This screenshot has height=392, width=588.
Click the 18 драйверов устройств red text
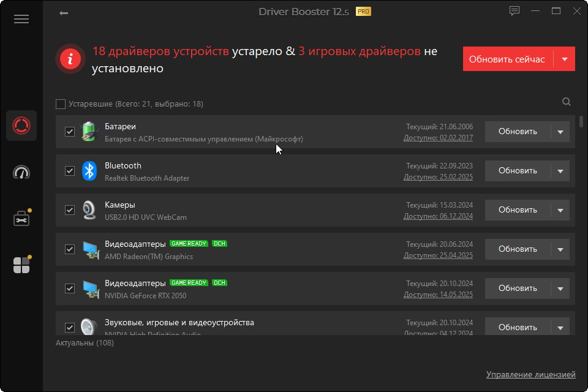pos(160,51)
